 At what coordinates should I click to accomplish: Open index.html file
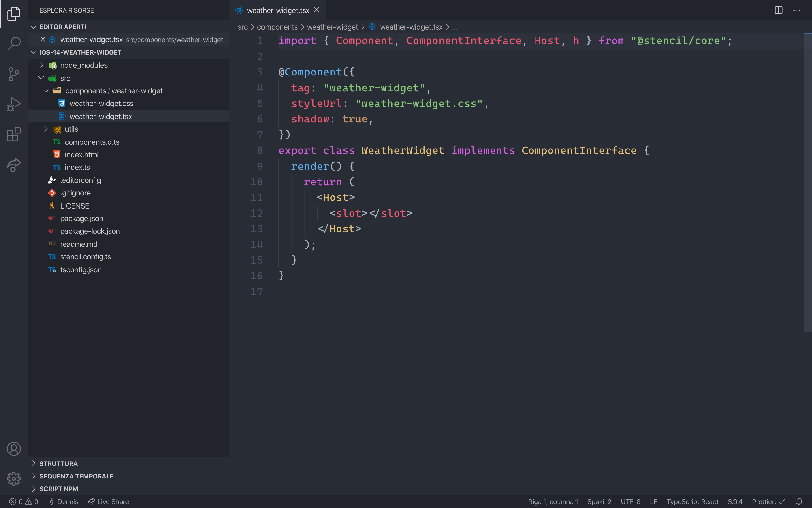[x=128, y=155]
